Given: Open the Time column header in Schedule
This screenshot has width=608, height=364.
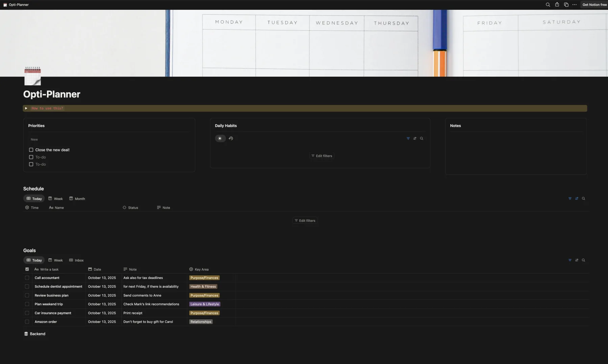Looking at the screenshot, I should [32, 208].
